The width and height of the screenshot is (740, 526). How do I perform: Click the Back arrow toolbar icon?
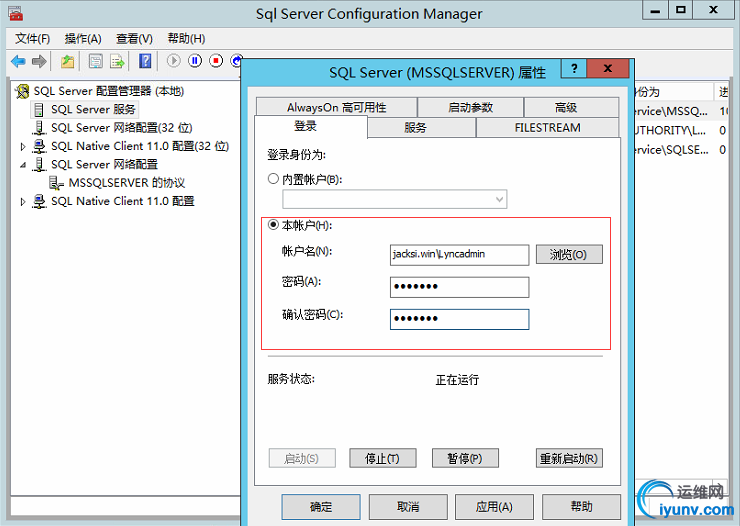[x=18, y=61]
